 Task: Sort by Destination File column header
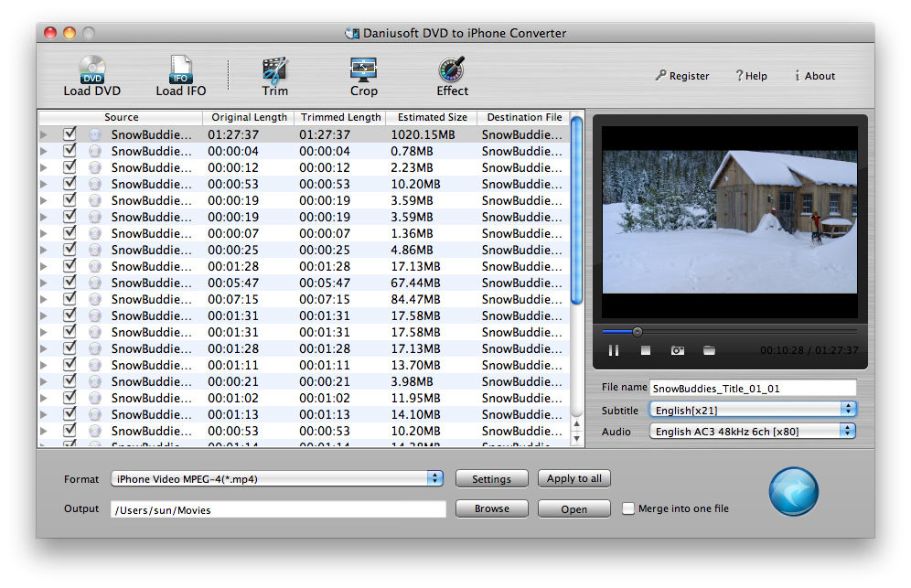(524, 117)
